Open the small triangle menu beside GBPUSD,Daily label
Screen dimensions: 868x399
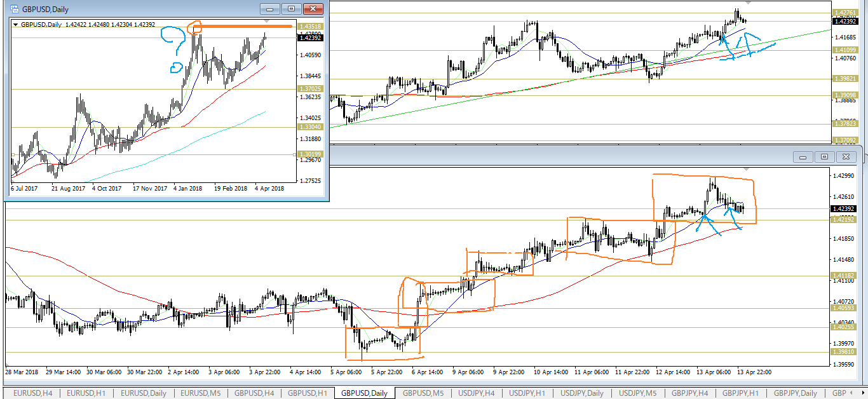click(16, 25)
